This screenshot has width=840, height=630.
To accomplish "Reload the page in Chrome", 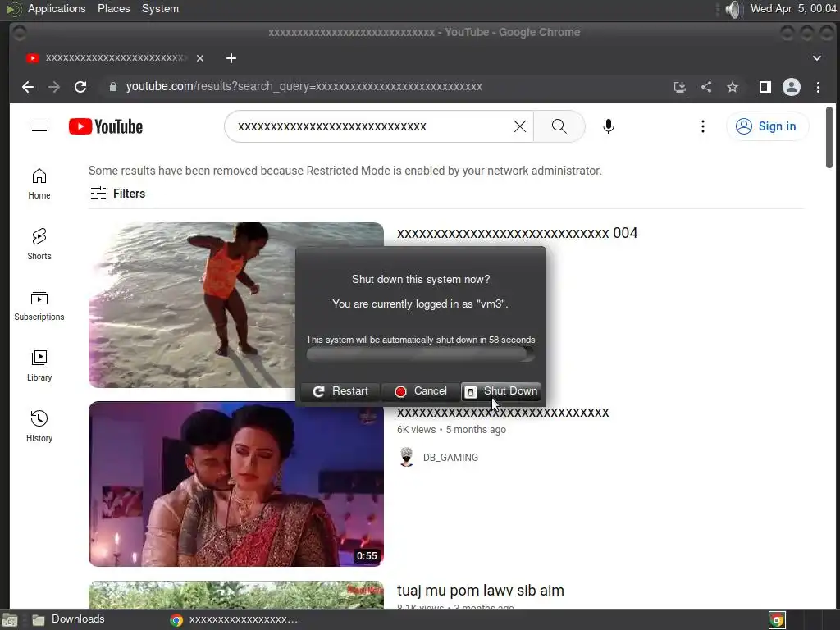I will coord(80,87).
